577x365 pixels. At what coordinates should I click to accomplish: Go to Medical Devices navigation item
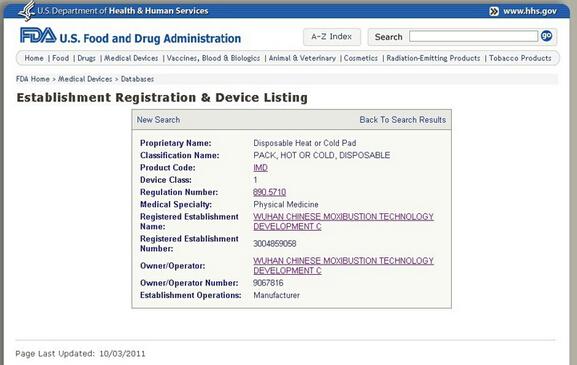pos(131,58)
